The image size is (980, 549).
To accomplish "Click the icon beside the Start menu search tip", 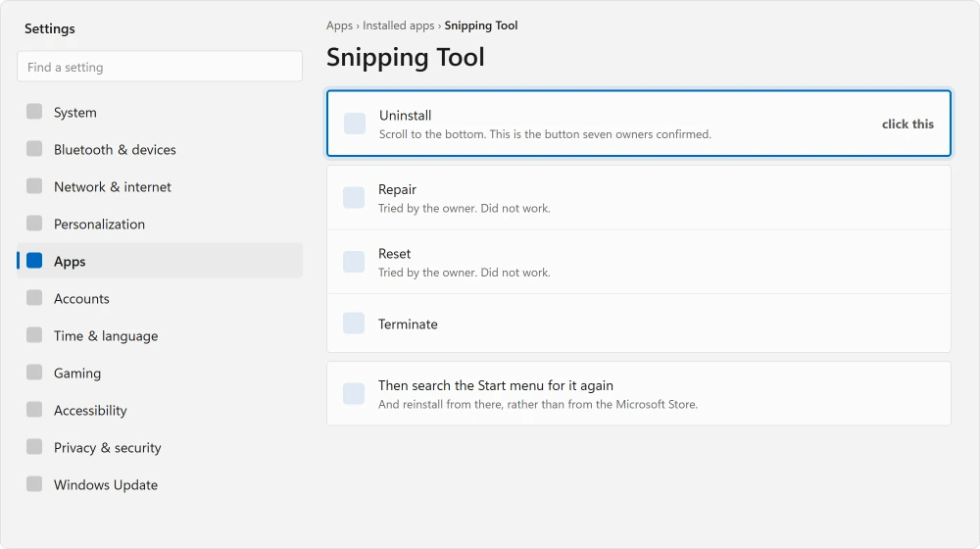I will 354,394.
